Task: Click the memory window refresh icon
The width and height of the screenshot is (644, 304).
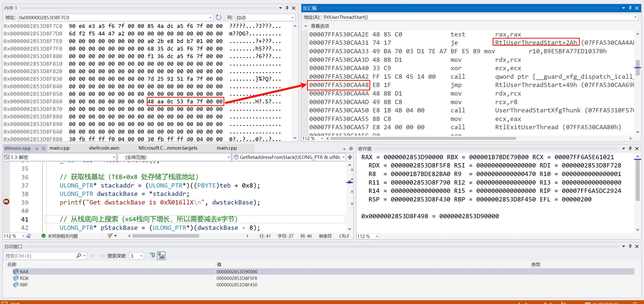Action: (219, 17)
